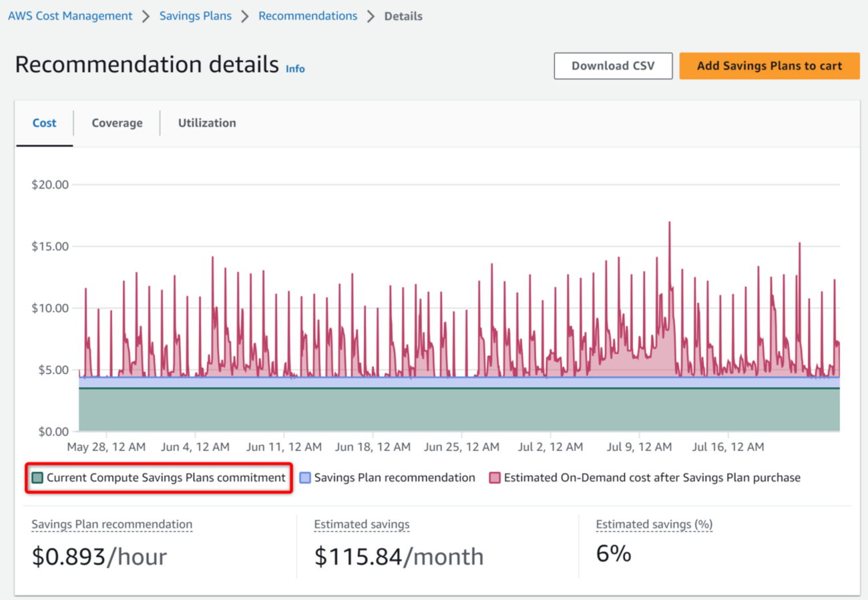Hide Estimated On-Demand cost series via legend
This screenshot has height=600, width=868.
[x=652, y=478]
